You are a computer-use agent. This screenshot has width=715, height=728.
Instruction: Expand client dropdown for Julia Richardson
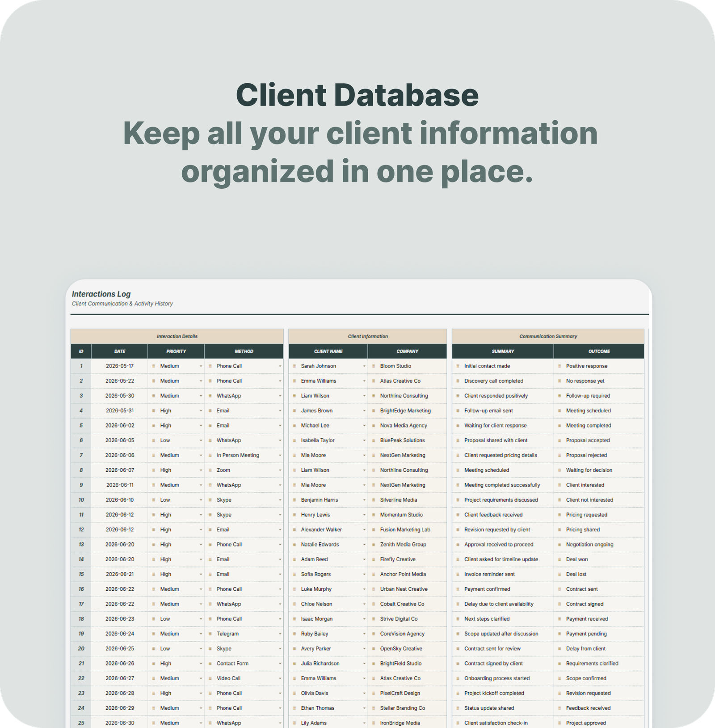(x=364, y=664)
